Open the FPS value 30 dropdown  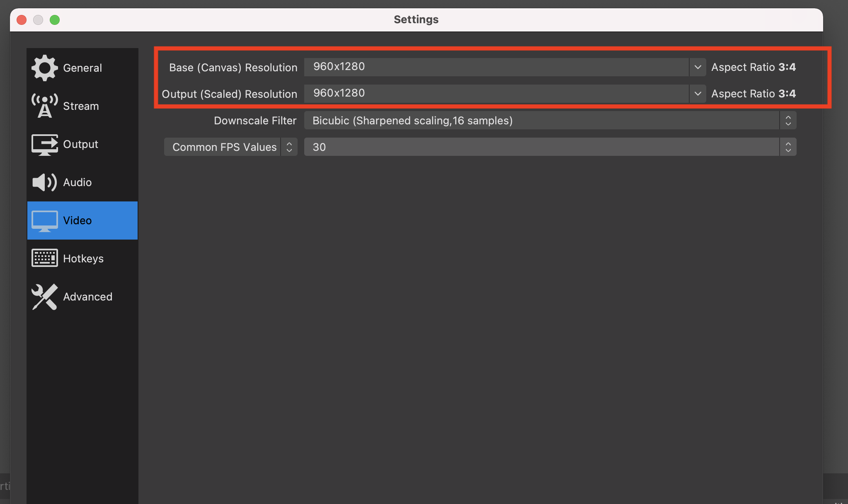tap(550, 147)
